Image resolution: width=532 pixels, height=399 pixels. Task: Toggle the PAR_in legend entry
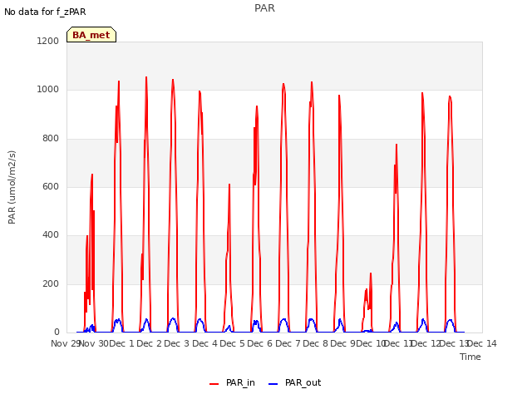233,382
